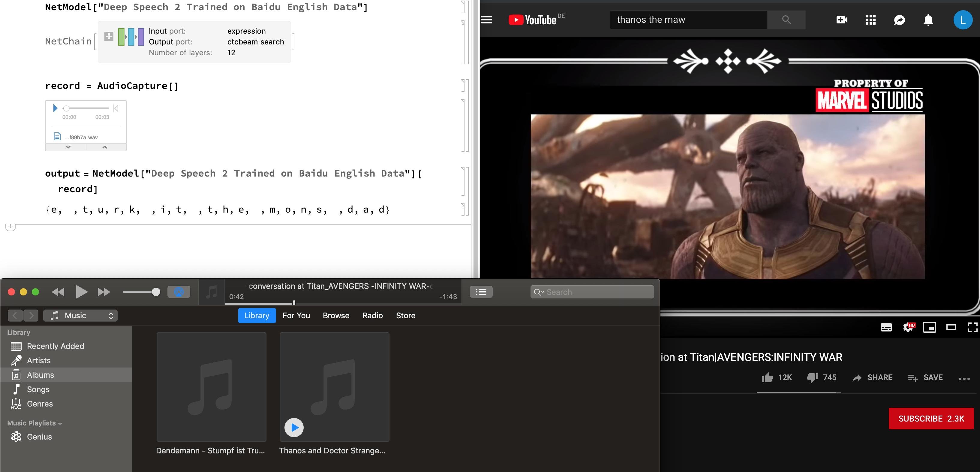Toggle remaining time -1:43 display in iTunes

tap(448, 297)
